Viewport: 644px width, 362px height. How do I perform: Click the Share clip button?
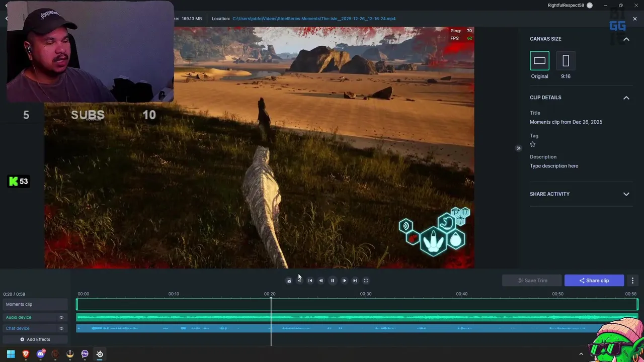[x=594, y=281]
